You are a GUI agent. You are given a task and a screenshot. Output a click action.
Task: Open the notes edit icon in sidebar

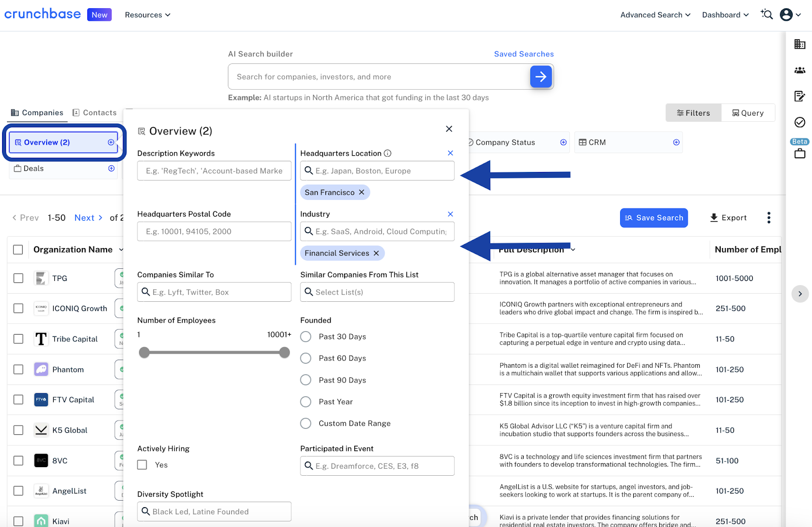tap(800, 96)
